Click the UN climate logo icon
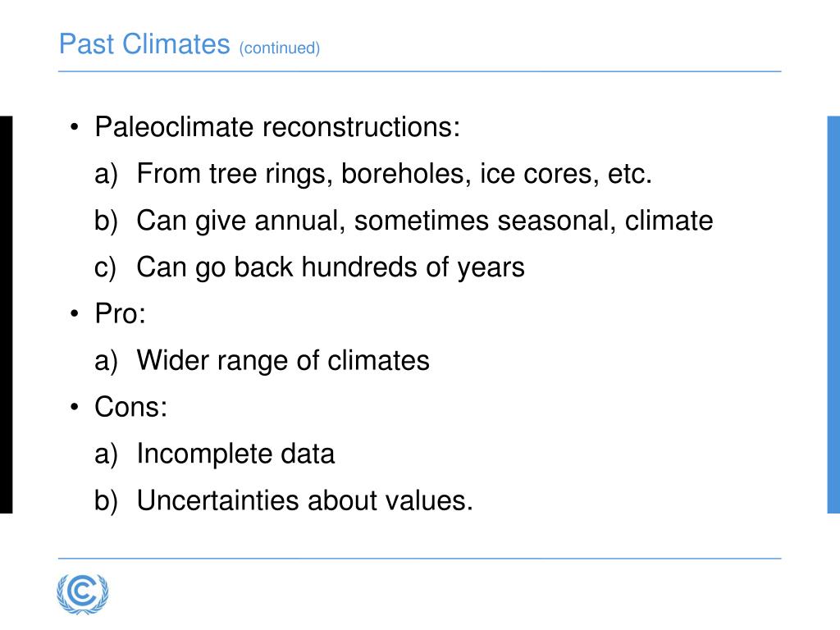Screen dimensions: 840x630 click(83, 594)
